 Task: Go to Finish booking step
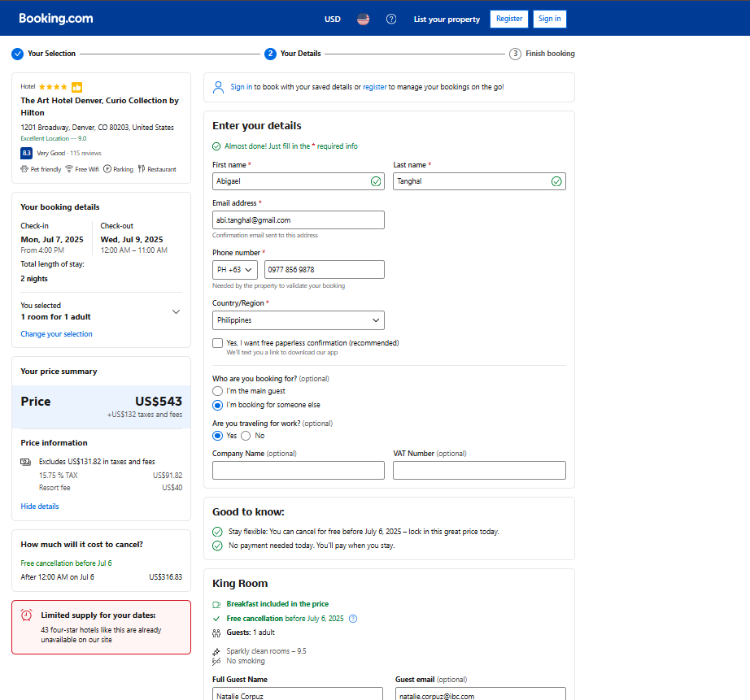550,54
